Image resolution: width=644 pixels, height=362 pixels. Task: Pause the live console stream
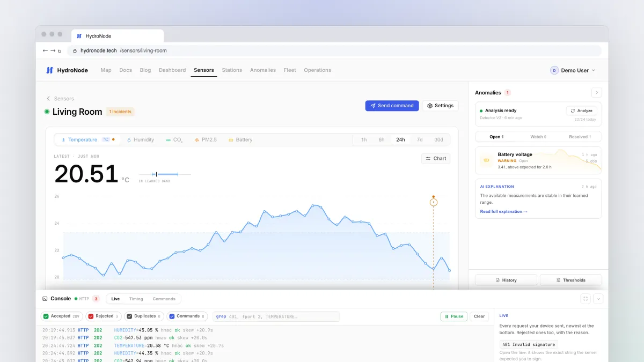point(453,316)
